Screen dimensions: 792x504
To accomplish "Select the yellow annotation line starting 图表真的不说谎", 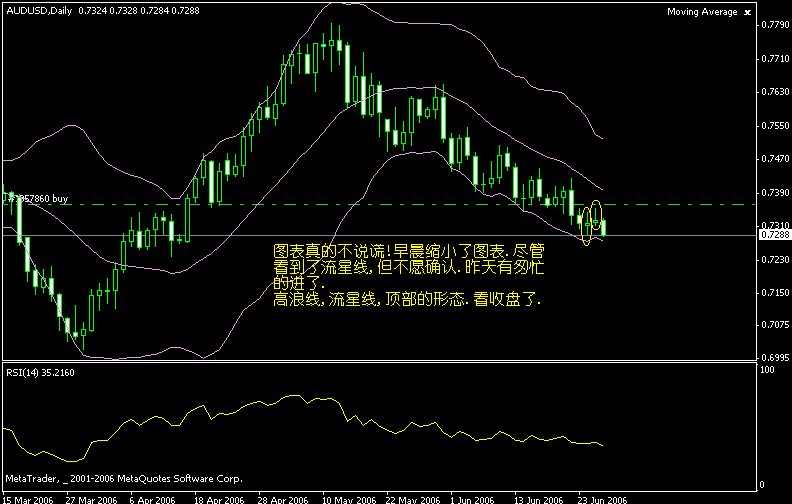I will 409,251.
